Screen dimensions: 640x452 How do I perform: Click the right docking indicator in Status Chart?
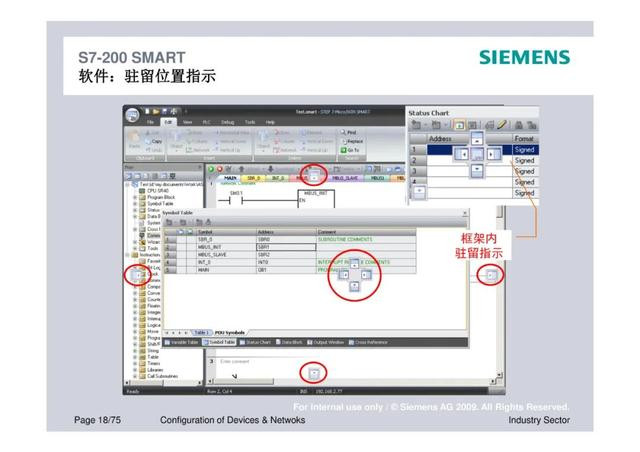(x=493, y=154)
